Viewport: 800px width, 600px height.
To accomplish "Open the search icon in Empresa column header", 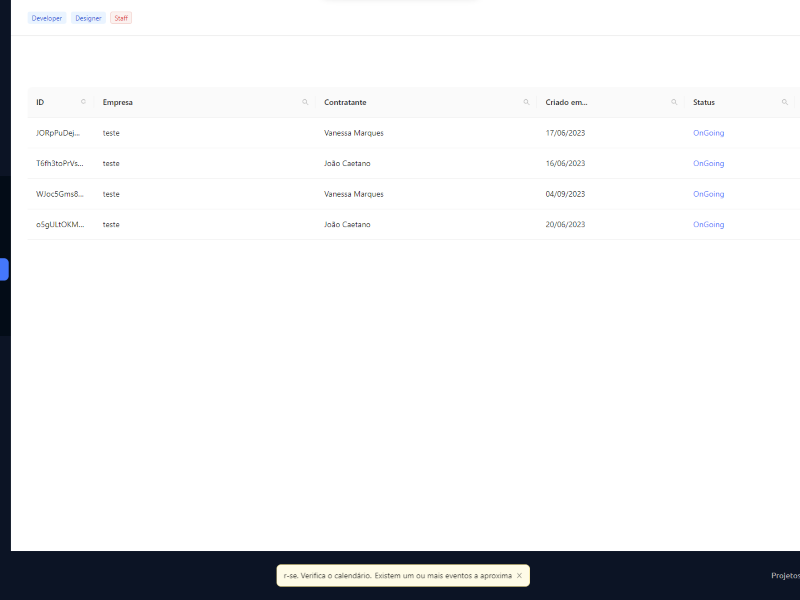I will [x=305, y=102].
